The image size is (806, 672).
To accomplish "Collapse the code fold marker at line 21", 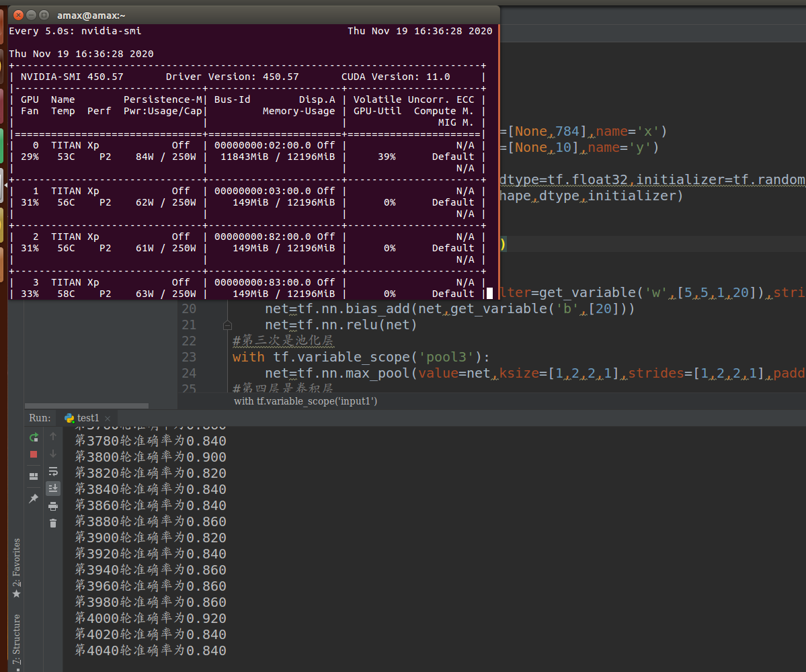I will [x=227, y=325].
